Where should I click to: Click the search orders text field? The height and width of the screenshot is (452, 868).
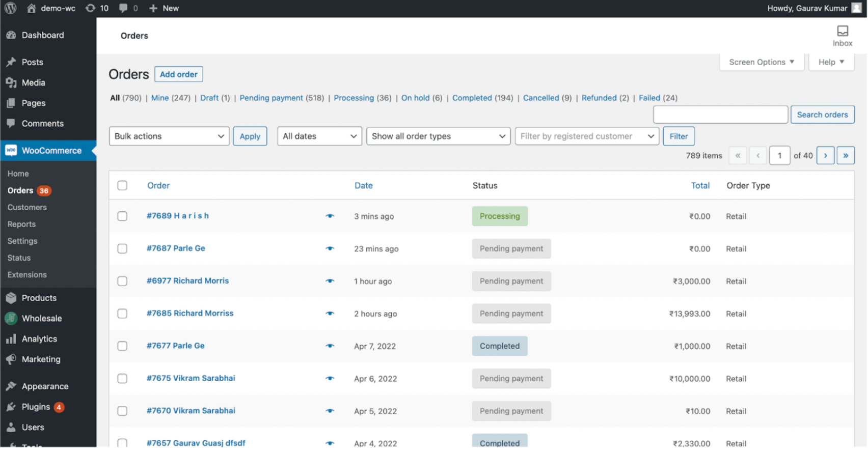721,115
